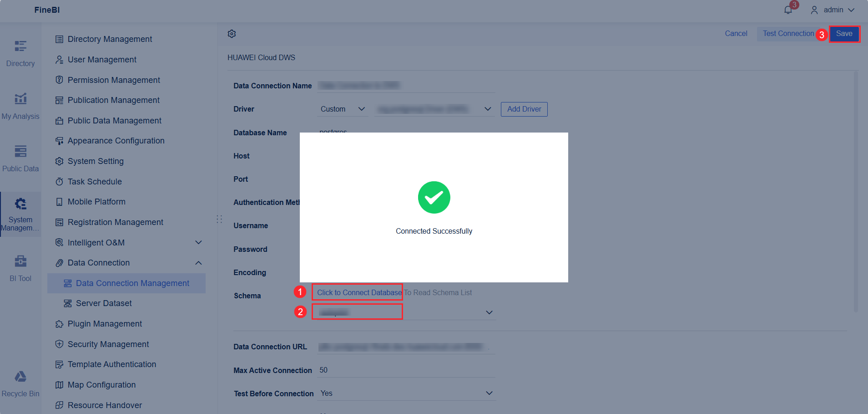Viewport: 868px width, 414px height.
Task: Click the Add Driver button
Action: click(524, 109)
